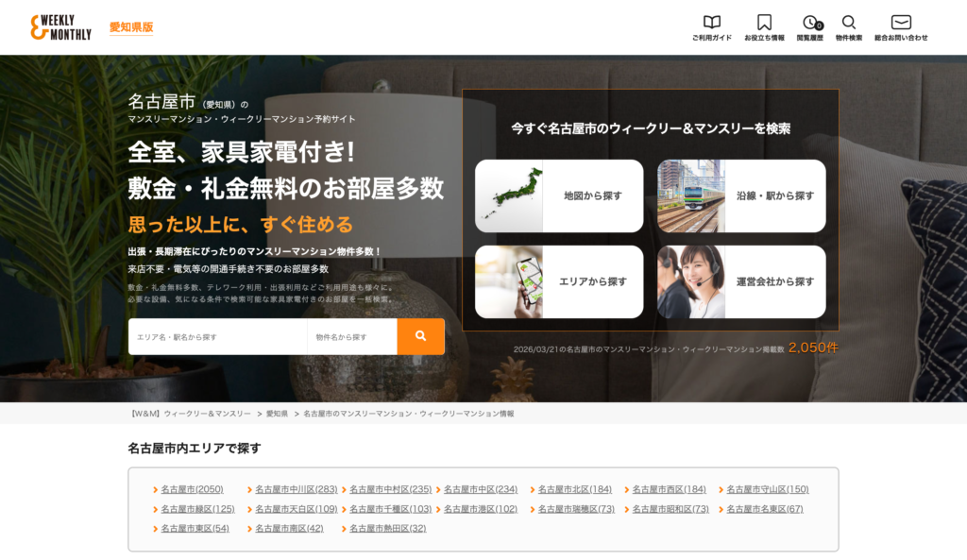Select 沿線・駅から探す train station search
Viewport: 967px width, 560px height.
[x=741, y=195]
